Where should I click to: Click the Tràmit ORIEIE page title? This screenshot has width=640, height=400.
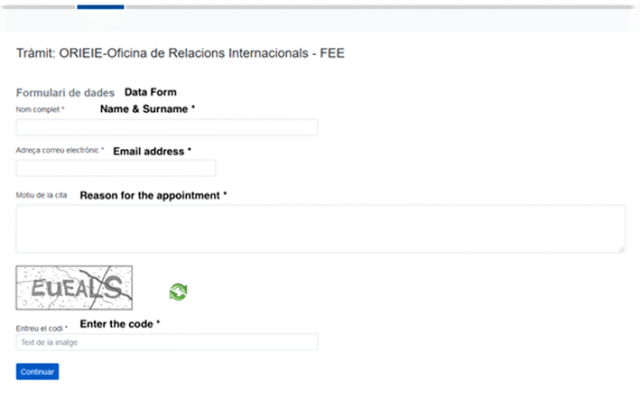(x=180, y=53)
